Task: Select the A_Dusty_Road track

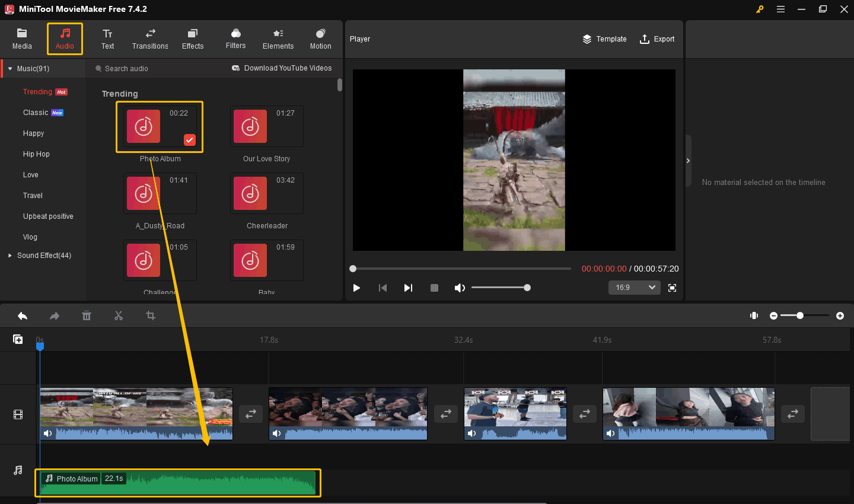Action: point(160,193)
